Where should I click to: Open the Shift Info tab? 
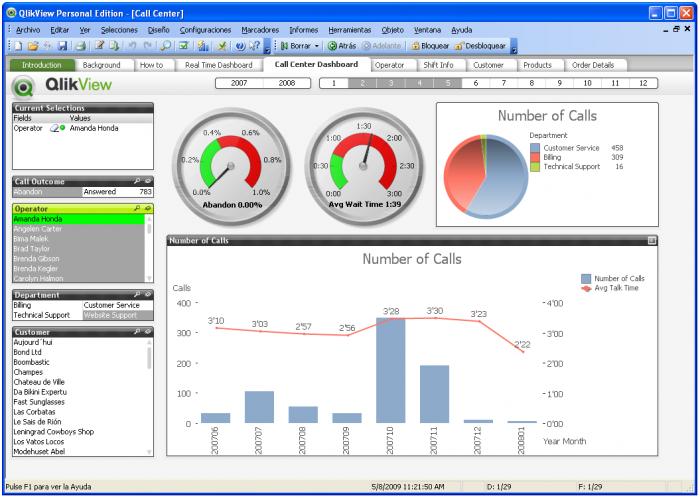click(438, 65)
